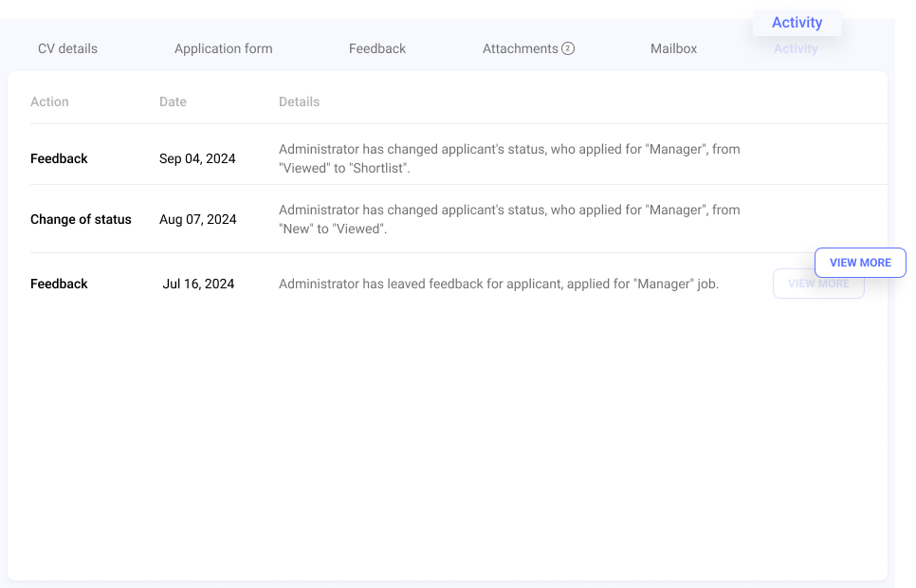Click the Activity tooltip bubble at top
Screen dimensions: 916x588
tap(797, 22)
